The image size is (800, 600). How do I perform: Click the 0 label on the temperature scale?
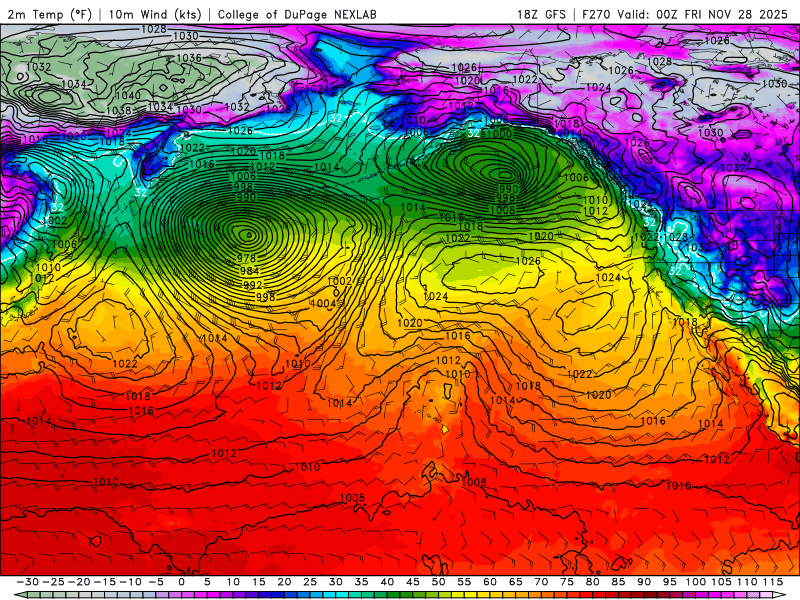(182, 582)
